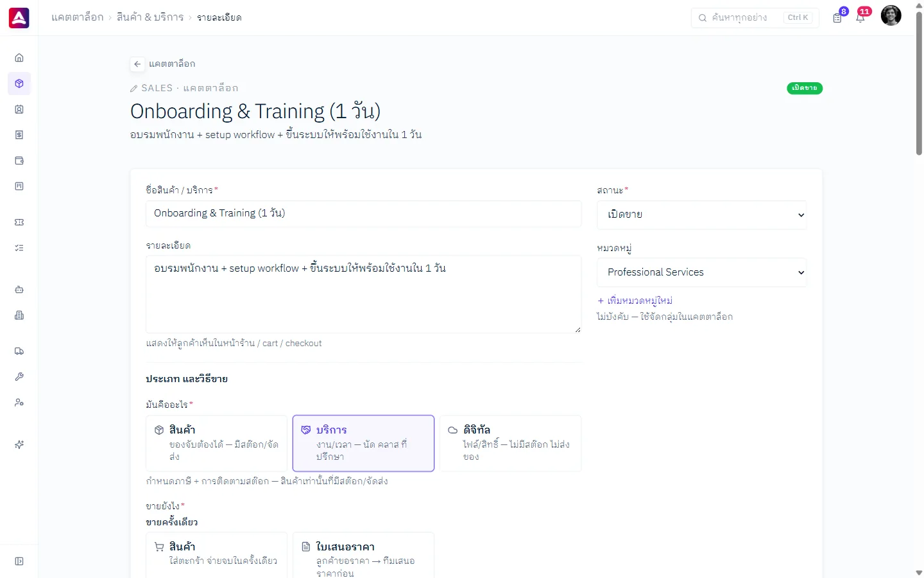The height and width of the screenshot is (578, 924).
Task: Open the notifications bell with badge 11
Action: pos(861,17)
